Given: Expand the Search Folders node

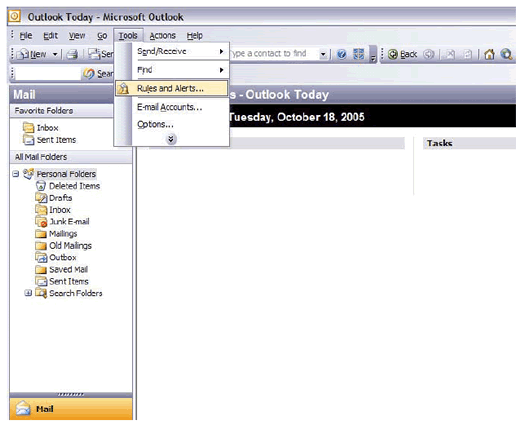Looking at the screenshot, I should 28,293.
